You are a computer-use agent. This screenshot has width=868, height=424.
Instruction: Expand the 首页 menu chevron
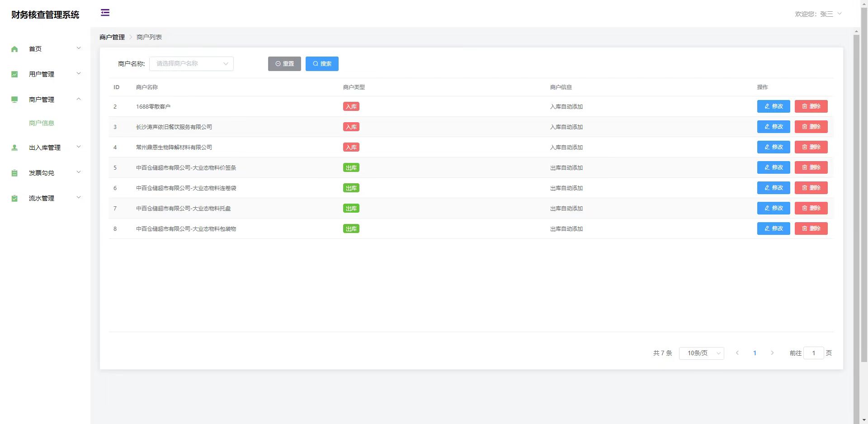tap(79, 48)
